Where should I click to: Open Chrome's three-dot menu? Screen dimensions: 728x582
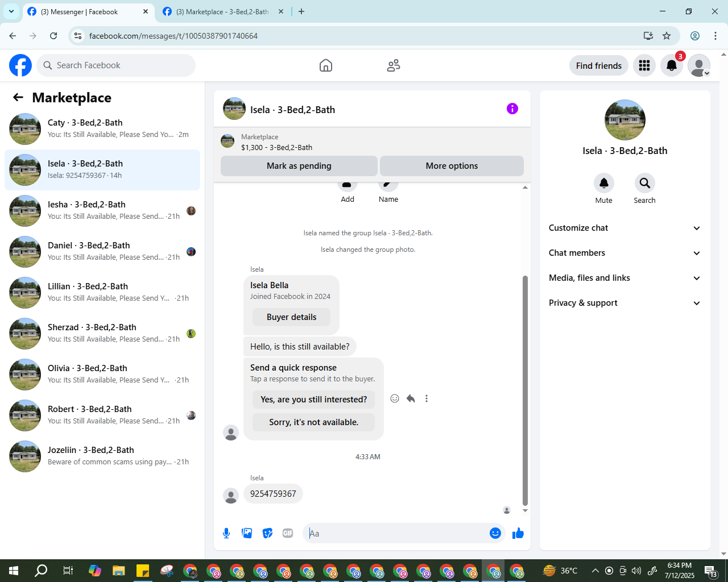tap(715, 36)
